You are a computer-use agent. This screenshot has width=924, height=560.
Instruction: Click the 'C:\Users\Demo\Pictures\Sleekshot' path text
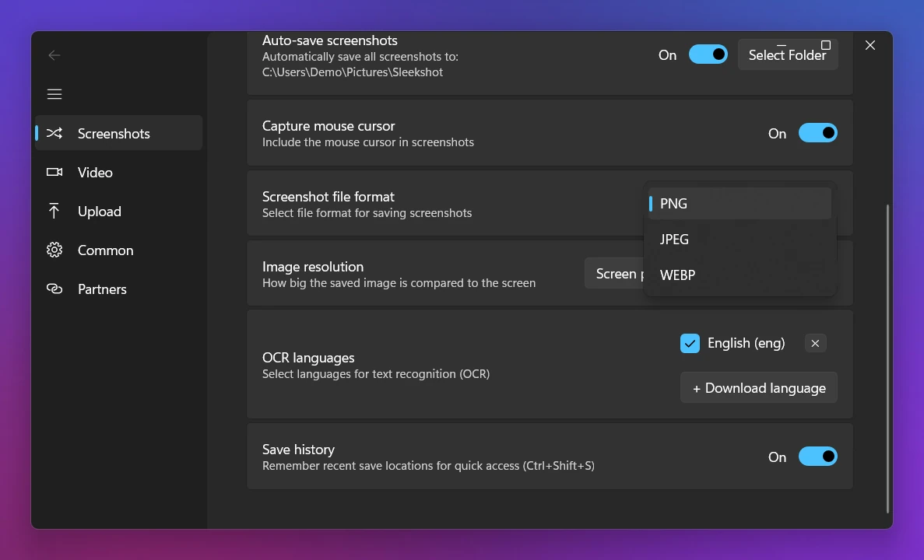pos(353,72)
